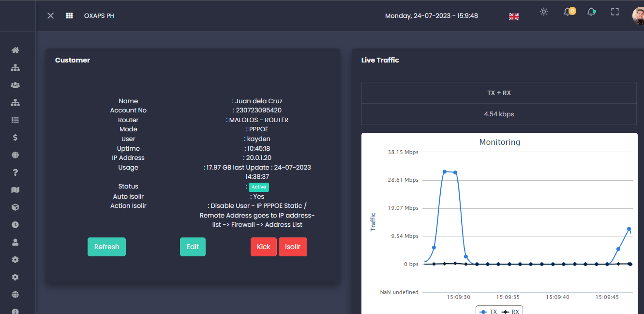Viewport: 644px width, 314px height.
Task: Open the users group sidebar icon
Action: (15, 85)
